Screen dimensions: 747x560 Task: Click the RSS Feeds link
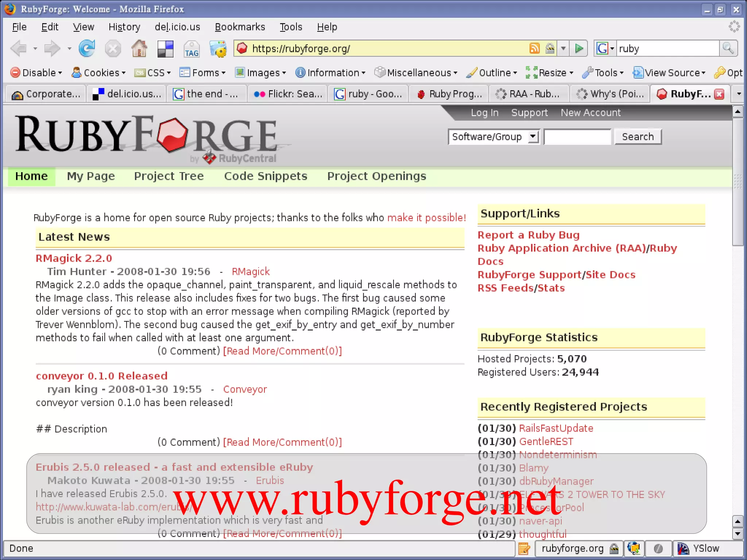tap(506, 288)
